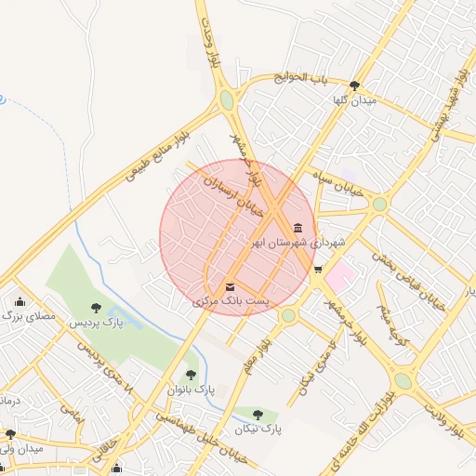The image size is (476, 476).
Task: Select the پست بانک مرکزی label
Action: point(231,301)
